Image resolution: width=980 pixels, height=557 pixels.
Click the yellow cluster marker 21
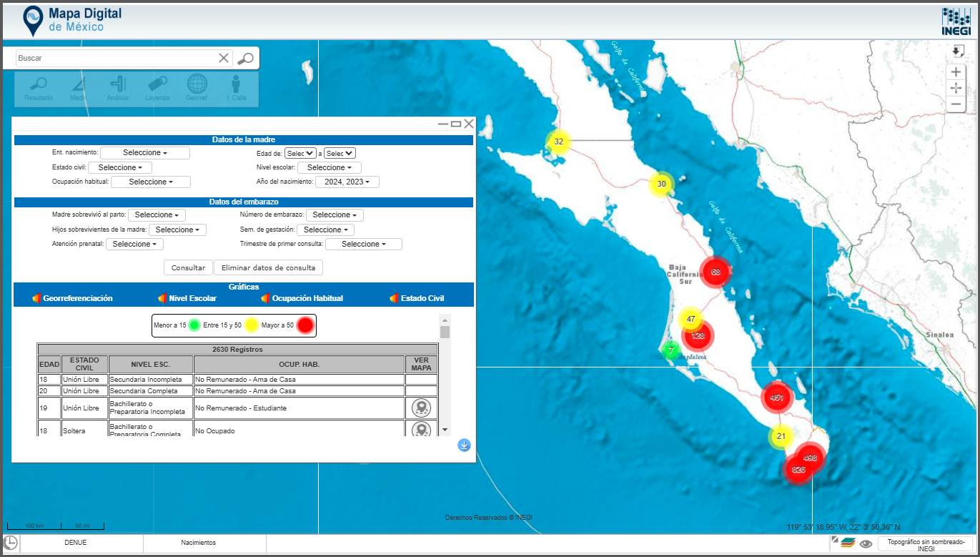(781, 436)
